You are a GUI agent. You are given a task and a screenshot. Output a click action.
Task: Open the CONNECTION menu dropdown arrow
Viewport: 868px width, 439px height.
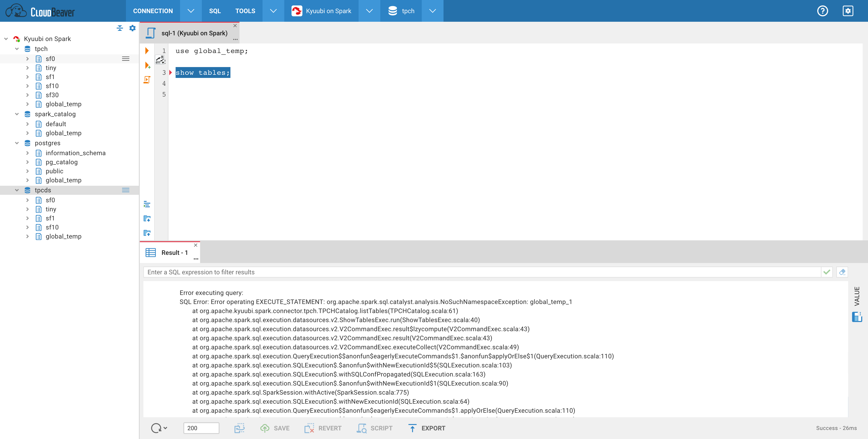[191, 11]
